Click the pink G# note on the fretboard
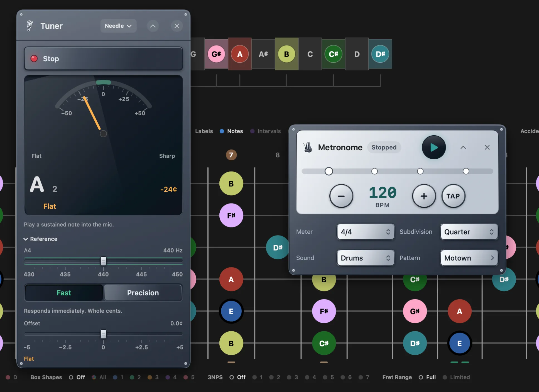The image size is (539, 392). pos(415,311)
